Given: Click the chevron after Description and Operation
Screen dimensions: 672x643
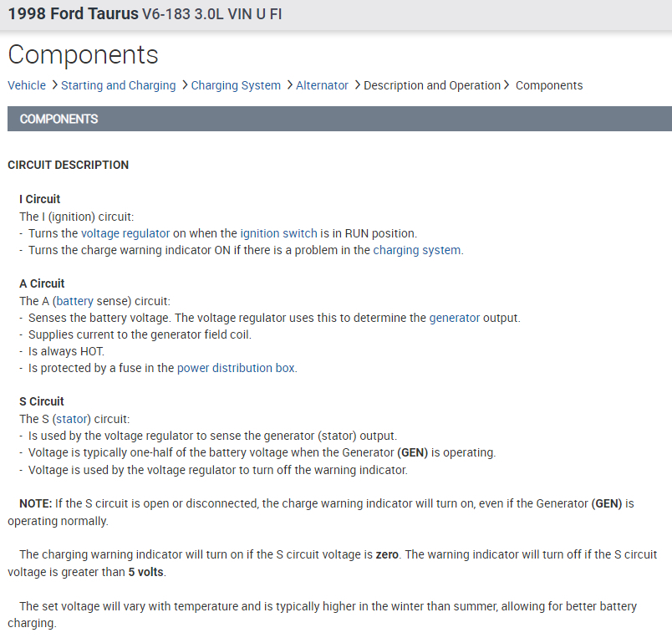Looking at the screenshot, I should pos(507,85).
